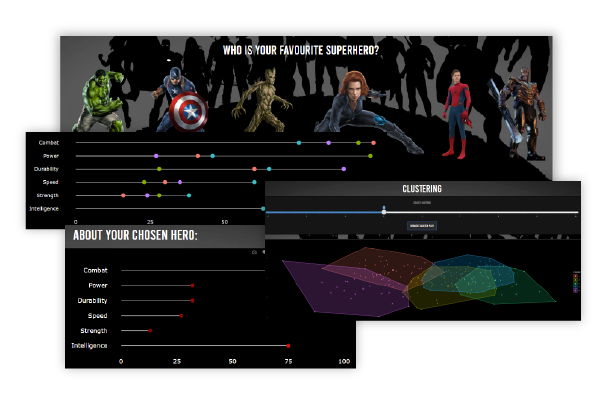Click the button beneath the clustering slider

(x=422, y=226)
